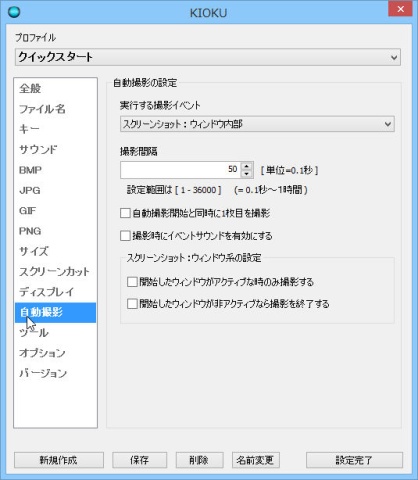This screenshot has width=418, height=480.
Task: Increase 撮影間隔 with the up spinner arrow
Action: [247, 166]
